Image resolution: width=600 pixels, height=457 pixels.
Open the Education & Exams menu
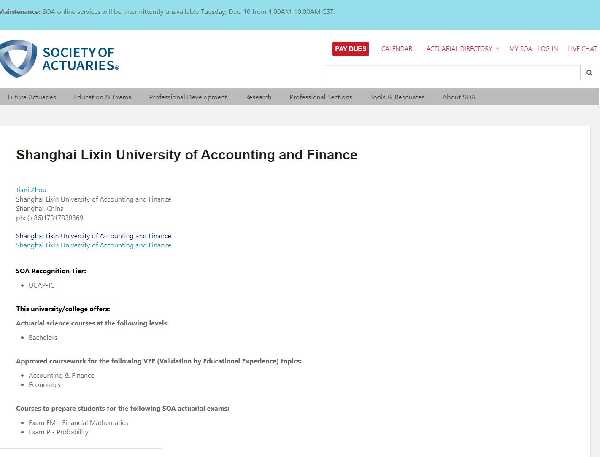(x=102, y=97)
